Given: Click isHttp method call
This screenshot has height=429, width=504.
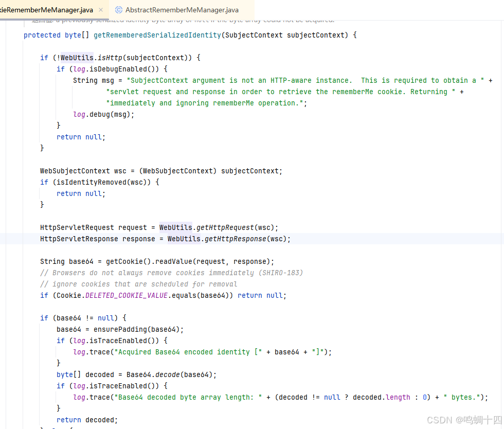Looking at the screenshot, I should [110, 58].
